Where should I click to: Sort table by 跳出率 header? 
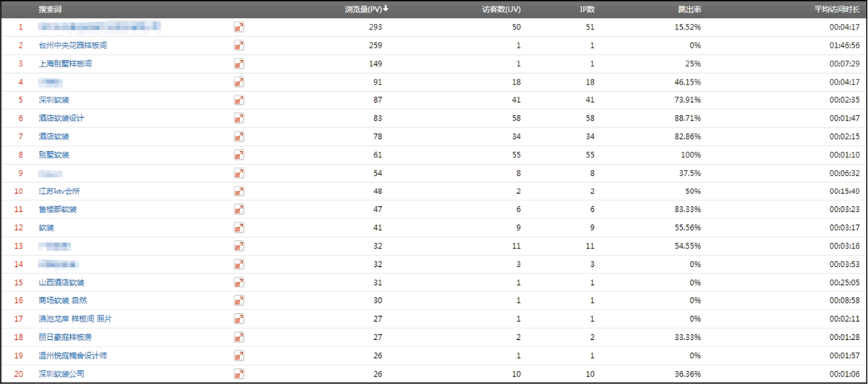[x=689, y=9]
